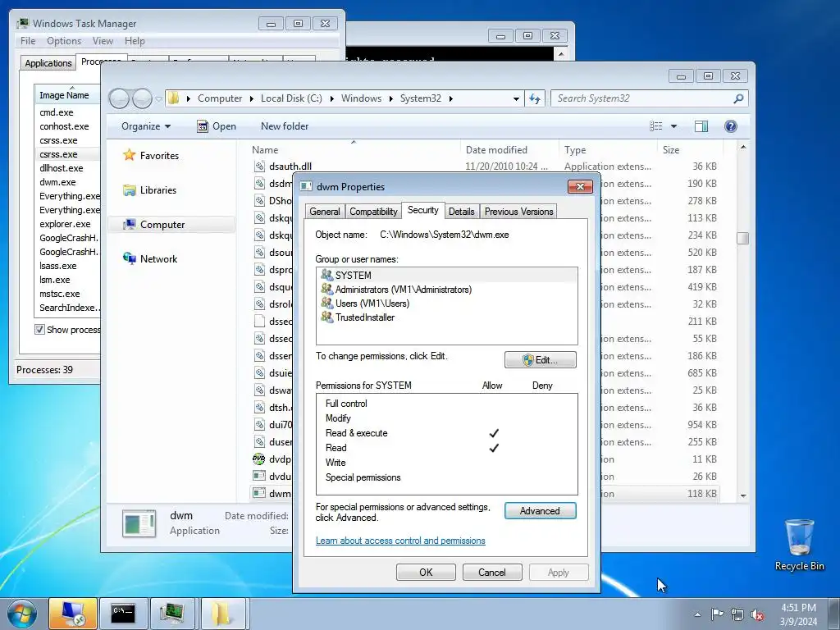
Task: Show hidden tray icons arrow
Action: click(697, 614)
